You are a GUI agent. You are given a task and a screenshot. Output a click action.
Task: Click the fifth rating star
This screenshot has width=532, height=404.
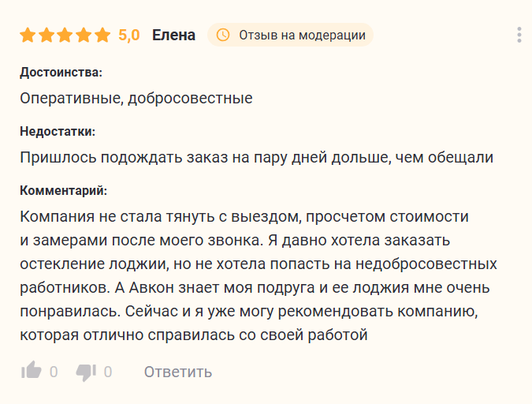[x=102, y=36]
